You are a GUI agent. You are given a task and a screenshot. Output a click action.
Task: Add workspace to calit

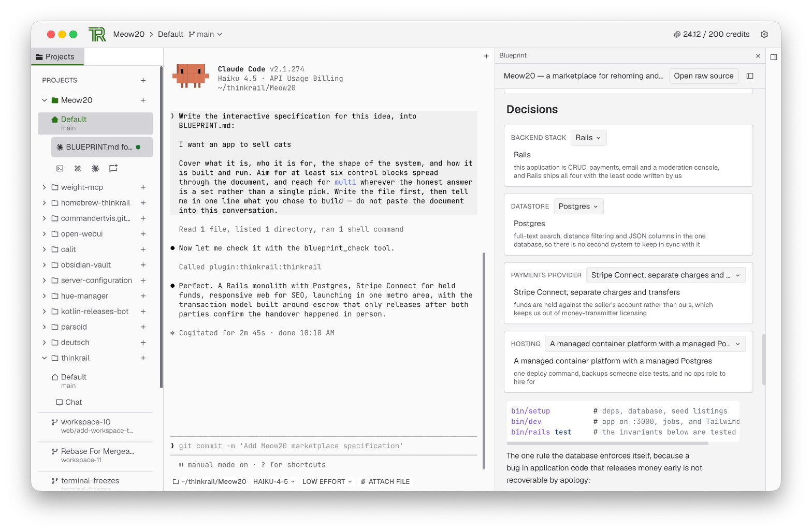143,249
